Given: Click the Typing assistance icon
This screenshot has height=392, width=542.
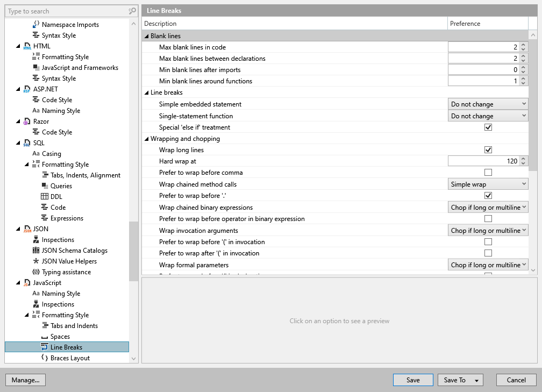Looking at the screenshot, I should [36, 272].
